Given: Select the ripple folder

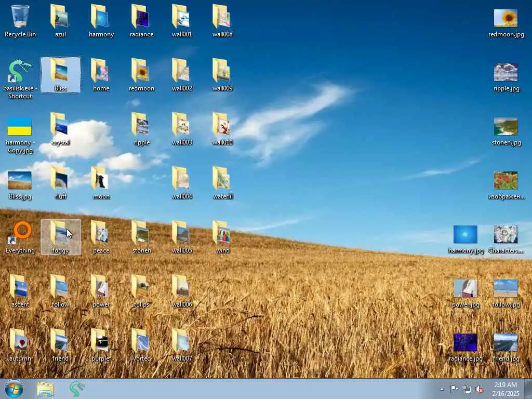Looking at the screenshot, I should [141, 129].
